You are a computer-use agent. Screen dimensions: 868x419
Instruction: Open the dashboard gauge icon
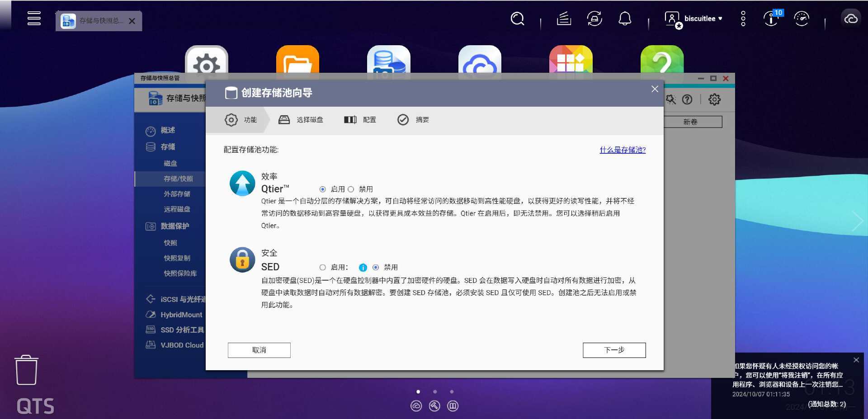click(x=802, y=19)
